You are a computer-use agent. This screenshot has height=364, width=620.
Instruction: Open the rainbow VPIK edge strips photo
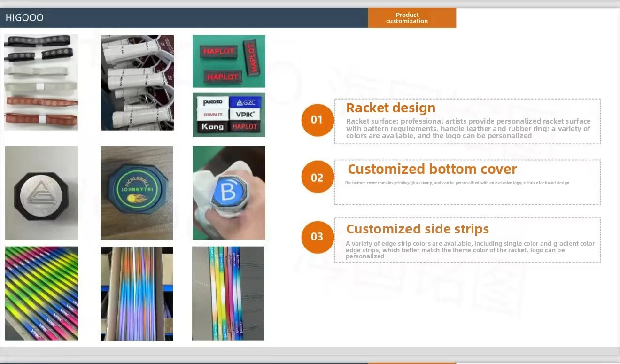click(x=41, y=293)
